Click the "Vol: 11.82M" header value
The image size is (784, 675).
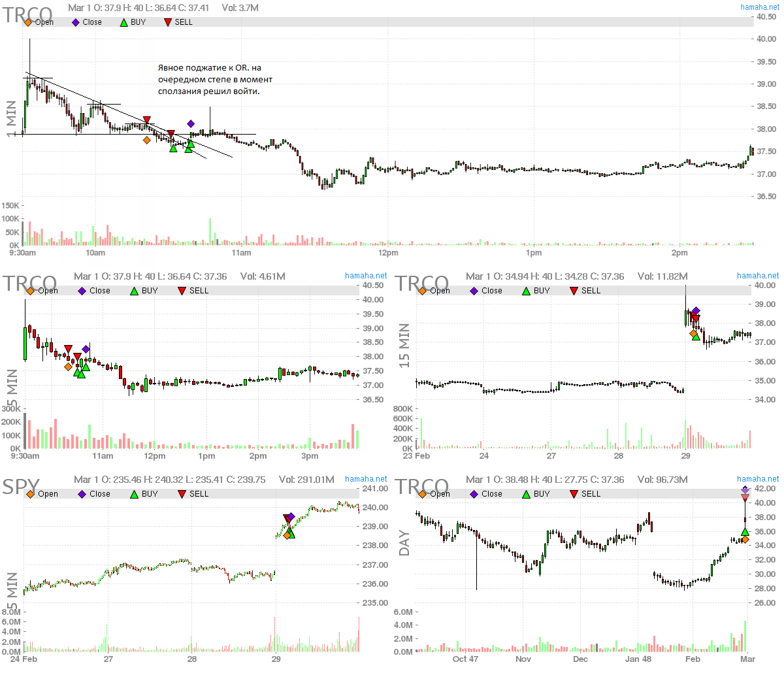point(662,276)
